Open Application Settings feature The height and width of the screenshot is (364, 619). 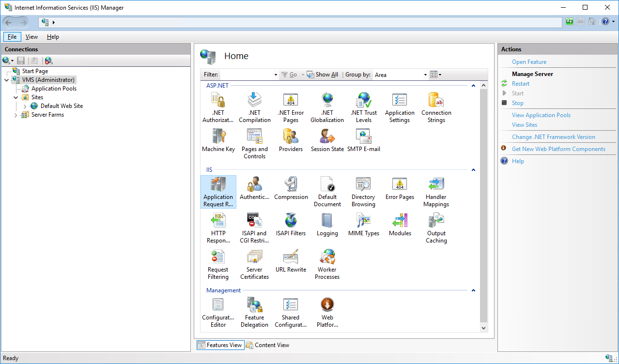pyautogui.click(x=400, y=107)
